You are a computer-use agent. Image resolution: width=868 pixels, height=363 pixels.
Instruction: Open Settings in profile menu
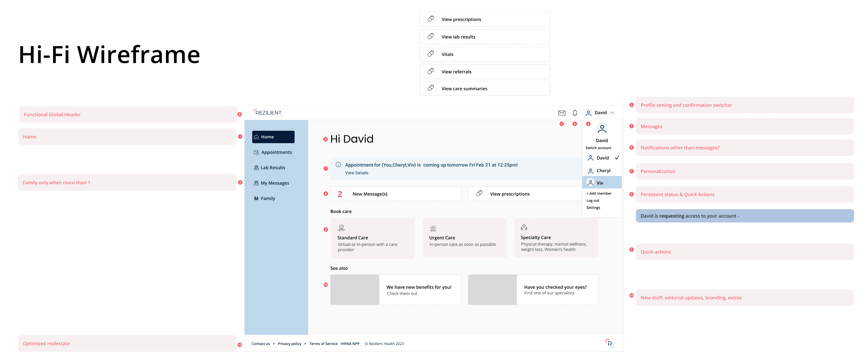click(x=593, y=207)
